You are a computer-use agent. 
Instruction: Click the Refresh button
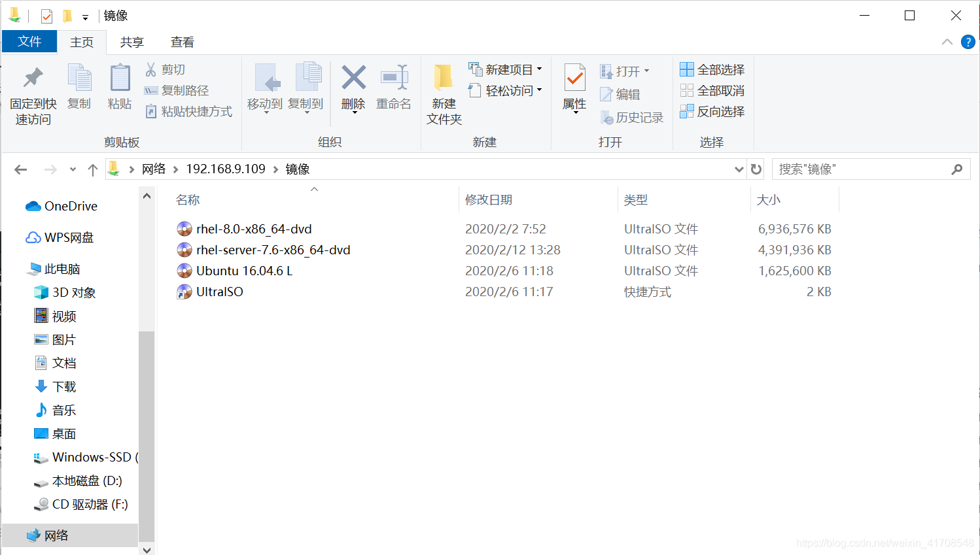point(756,169)
